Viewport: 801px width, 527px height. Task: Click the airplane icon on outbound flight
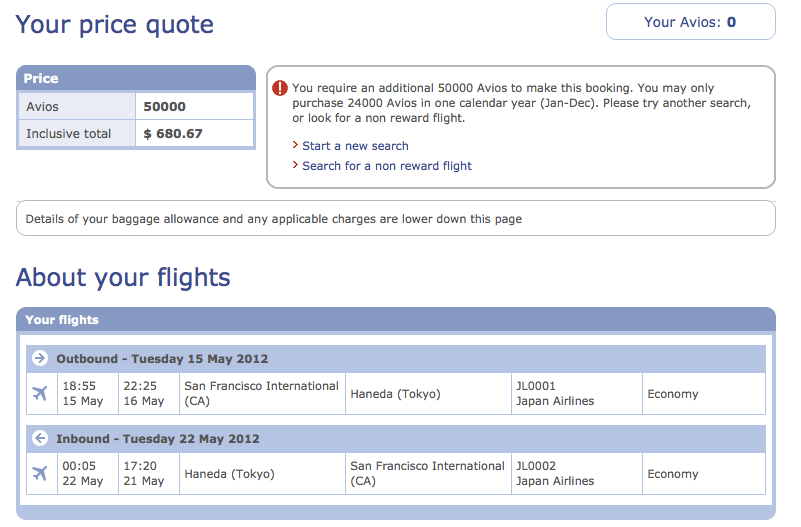click(x=40, y=393)
